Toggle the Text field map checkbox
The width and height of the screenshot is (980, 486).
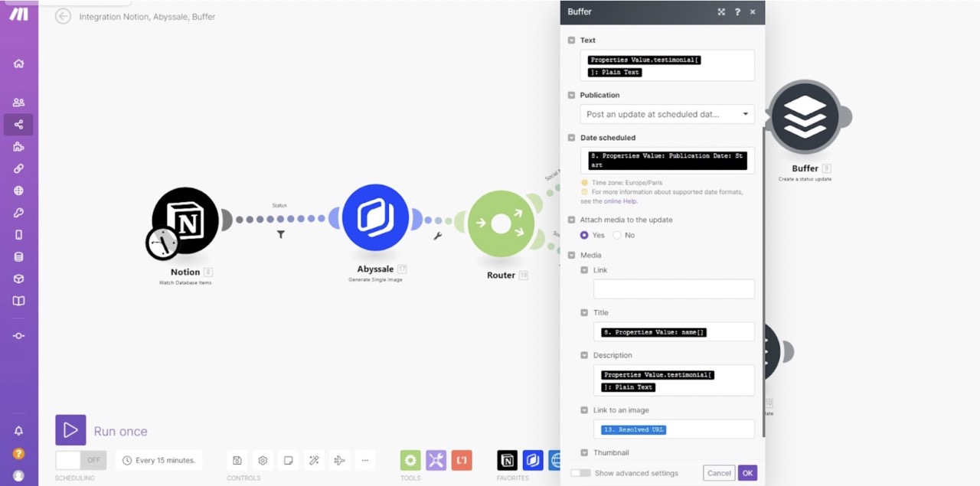click(571, 40)
